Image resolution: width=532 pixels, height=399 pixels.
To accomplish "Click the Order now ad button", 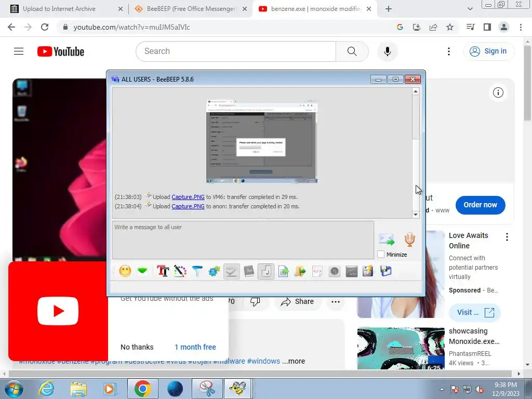I will [481, 205].
